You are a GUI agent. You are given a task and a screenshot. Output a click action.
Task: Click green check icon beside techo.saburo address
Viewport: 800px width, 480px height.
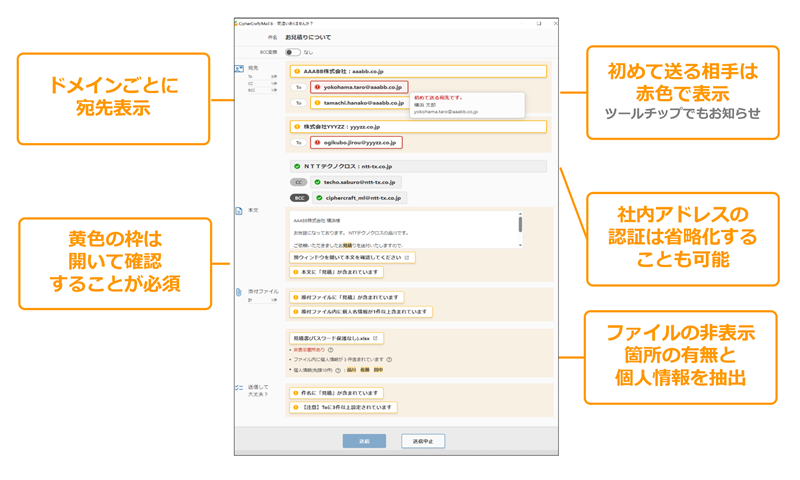(318, 183)
